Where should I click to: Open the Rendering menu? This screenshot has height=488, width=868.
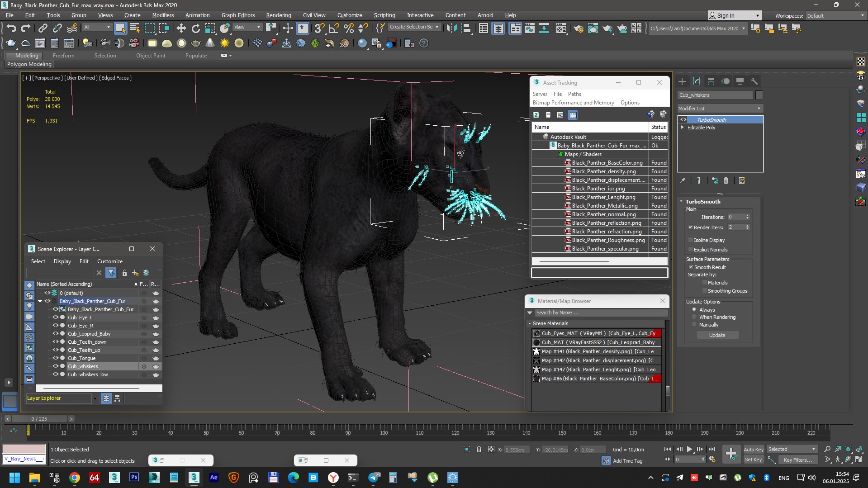coord(279,15)
